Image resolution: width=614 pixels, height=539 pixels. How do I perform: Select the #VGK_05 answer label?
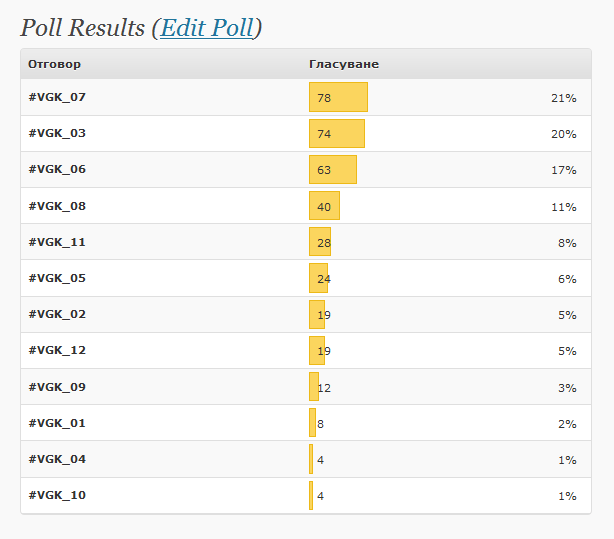[x=57, y=279]
